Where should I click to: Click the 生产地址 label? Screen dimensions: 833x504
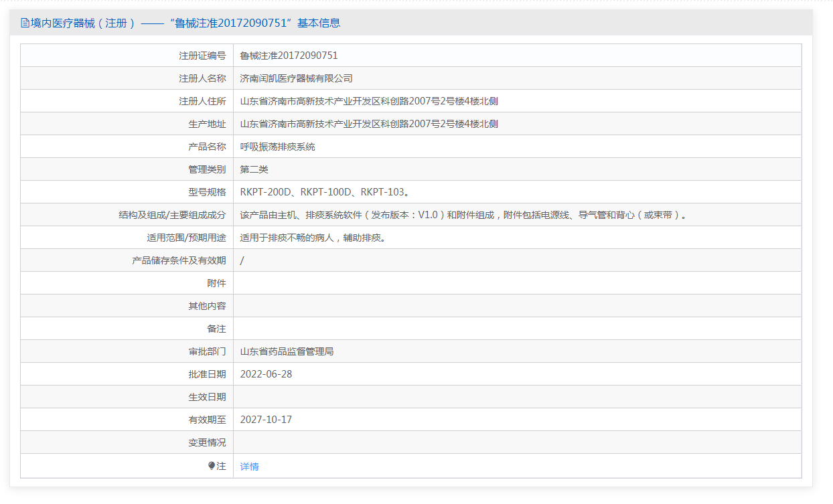208,124
